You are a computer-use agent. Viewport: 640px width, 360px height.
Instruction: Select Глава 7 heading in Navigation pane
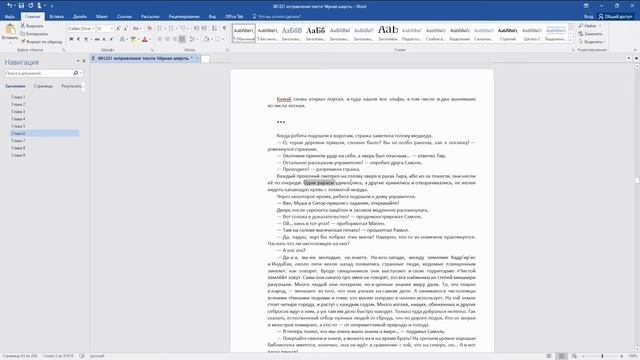tap(18, 140)
